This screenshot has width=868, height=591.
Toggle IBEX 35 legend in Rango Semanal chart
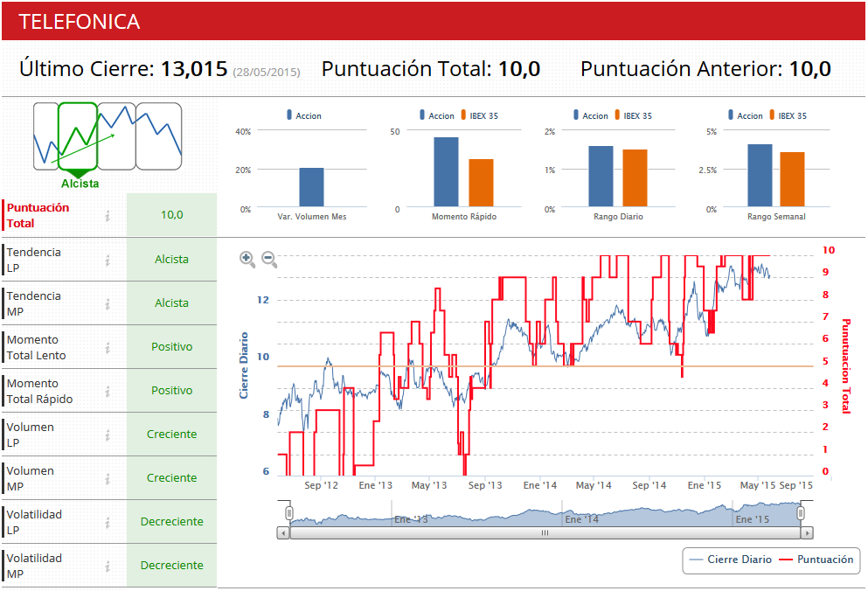point(788,115)
